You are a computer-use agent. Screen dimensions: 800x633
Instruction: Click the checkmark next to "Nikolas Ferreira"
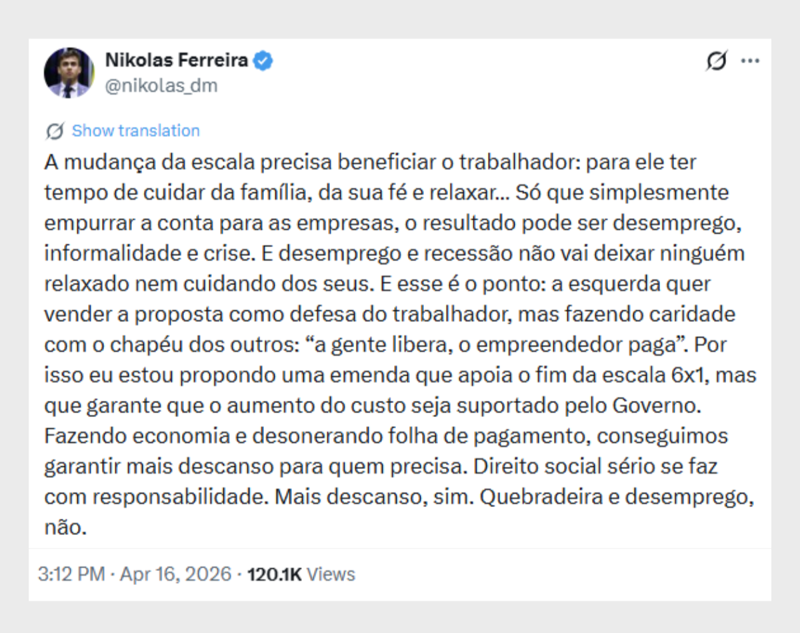tap(262, 59)
